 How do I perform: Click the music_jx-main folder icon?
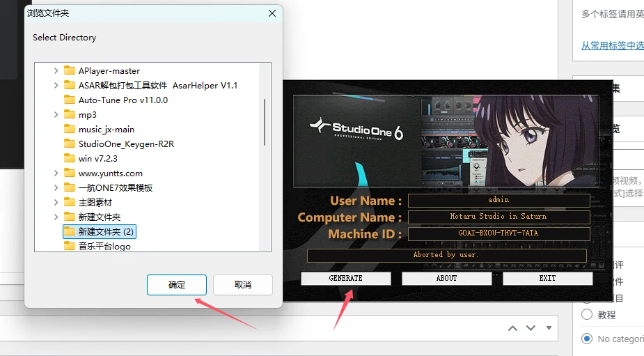tap(70, 130)
